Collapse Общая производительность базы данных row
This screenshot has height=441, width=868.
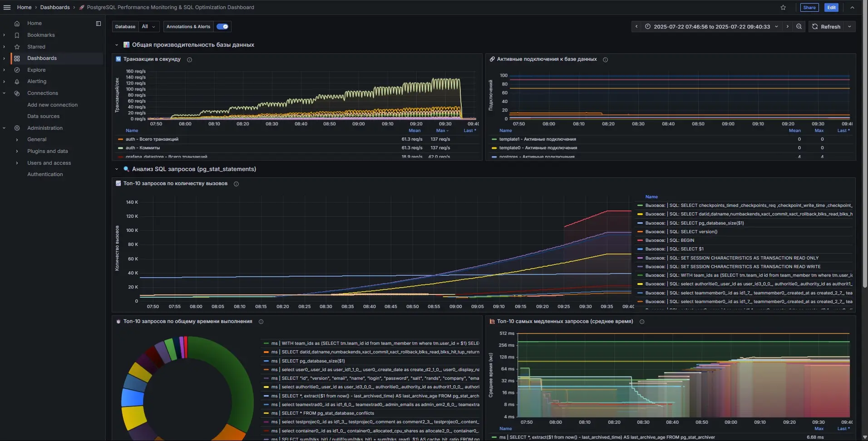click(117, 45)
